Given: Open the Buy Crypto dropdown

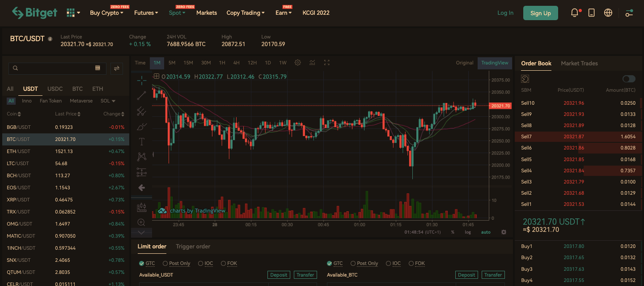Looking at the screenshot, I should point(106,13).
